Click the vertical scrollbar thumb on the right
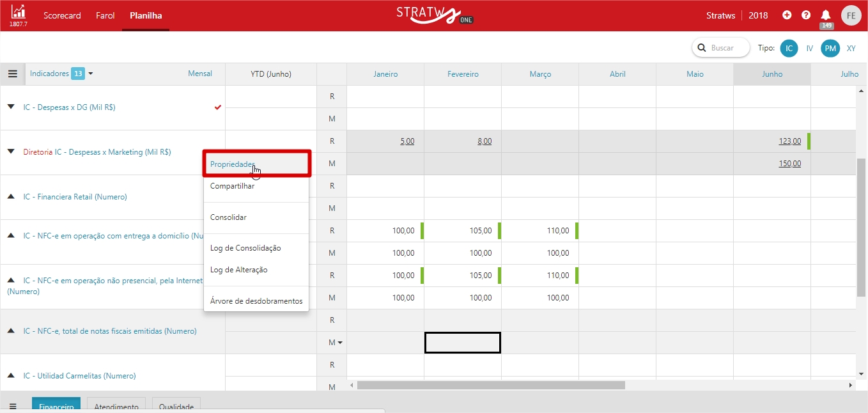Viewport: 868px width, 413px height. click(x=862, y=227)
